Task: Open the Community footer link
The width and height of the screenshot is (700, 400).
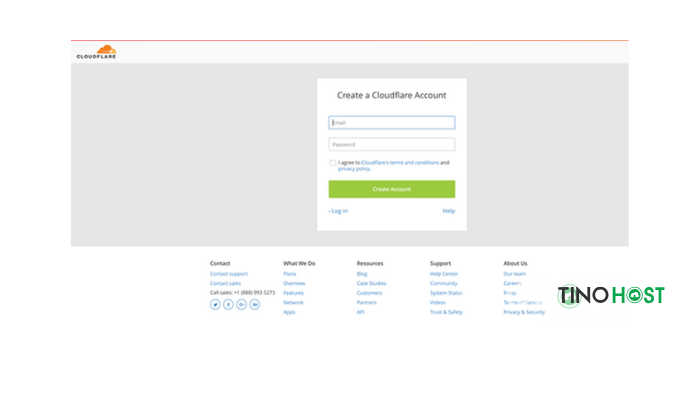Action: click(x=444, y=283)
